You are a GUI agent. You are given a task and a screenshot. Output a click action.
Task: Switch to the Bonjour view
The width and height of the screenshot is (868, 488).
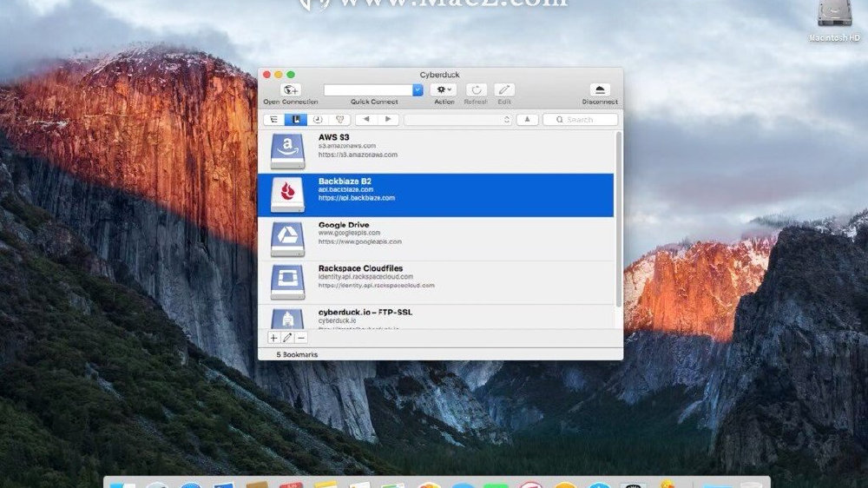pos(339,120)
